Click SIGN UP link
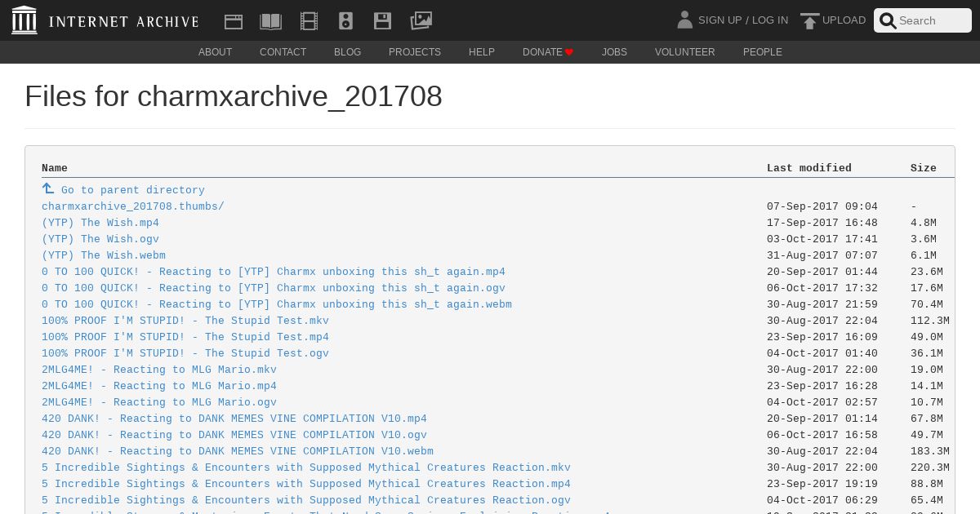 [x=719, y=20]
